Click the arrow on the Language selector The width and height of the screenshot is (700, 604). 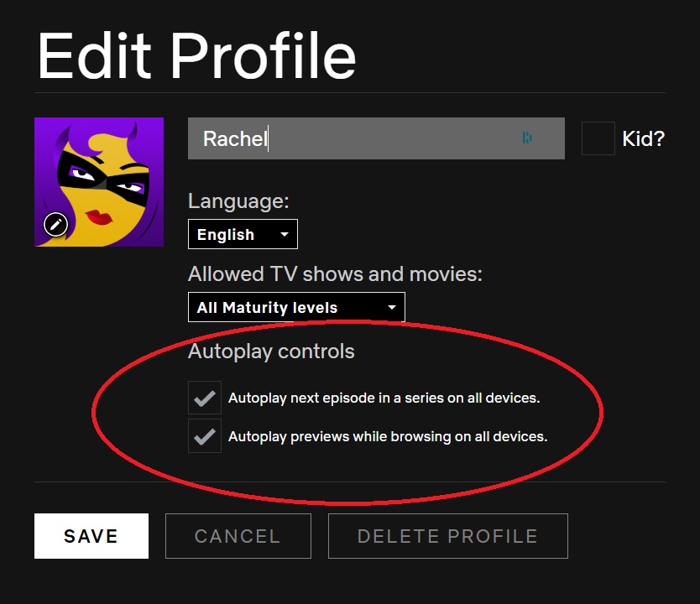[285, 235]
